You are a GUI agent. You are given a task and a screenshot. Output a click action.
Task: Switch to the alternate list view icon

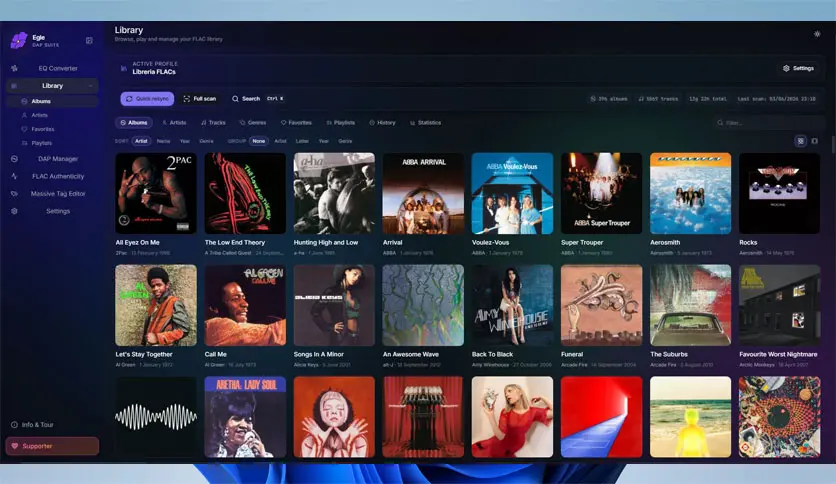point(814,141)
